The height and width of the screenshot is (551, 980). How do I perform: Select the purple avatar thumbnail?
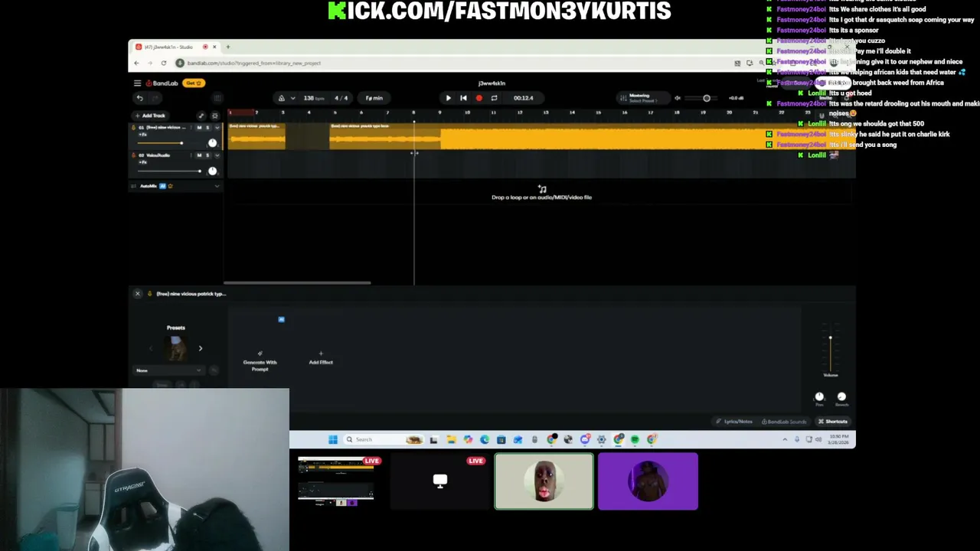tap(648, 481)
